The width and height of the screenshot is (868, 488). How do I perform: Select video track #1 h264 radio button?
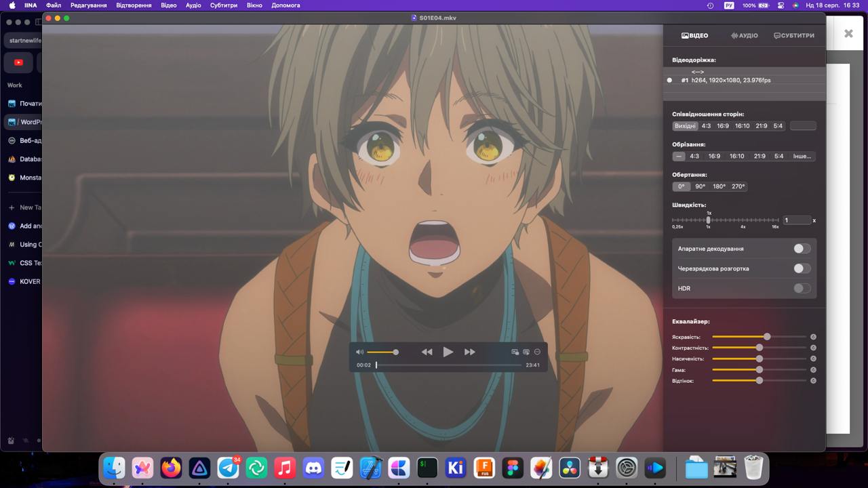pyautogui.click(x=669, y=80)
